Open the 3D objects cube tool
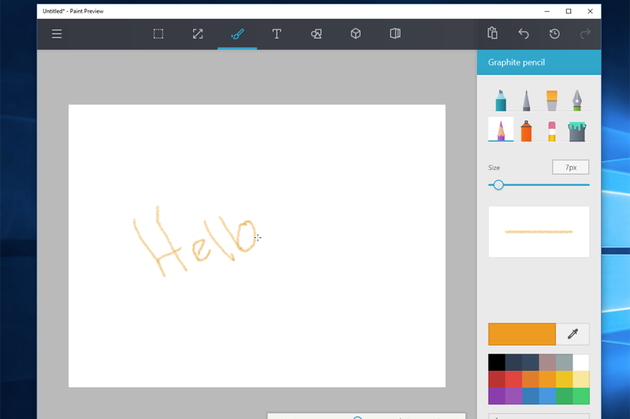Image resolution: width=630 pixels, height=419 pixels. (356, 33)
